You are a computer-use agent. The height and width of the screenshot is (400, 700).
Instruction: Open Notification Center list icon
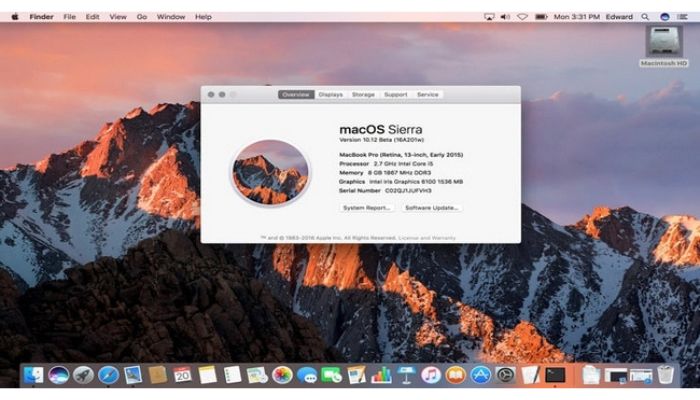click(x=683, y=17)
